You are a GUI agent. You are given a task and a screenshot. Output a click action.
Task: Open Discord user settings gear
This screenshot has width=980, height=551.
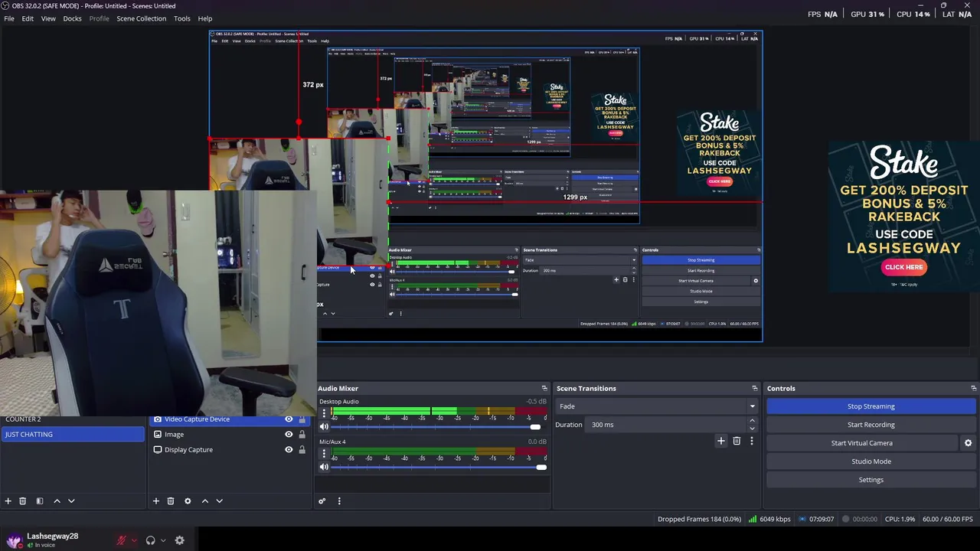click(180, 540)
